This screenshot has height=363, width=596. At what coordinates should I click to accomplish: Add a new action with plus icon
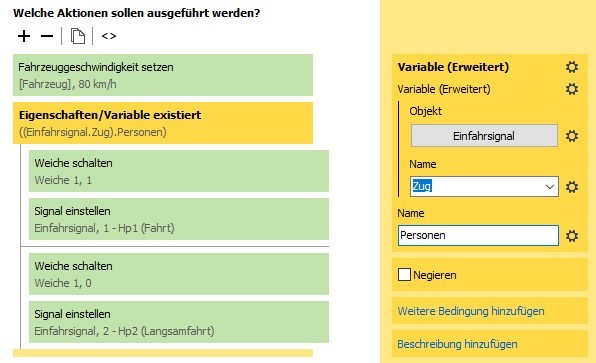(x=24, y=36)
